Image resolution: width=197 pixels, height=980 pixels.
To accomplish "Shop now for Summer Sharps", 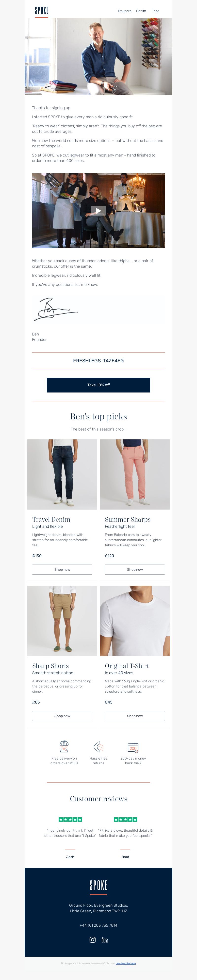I will point(135,569).
